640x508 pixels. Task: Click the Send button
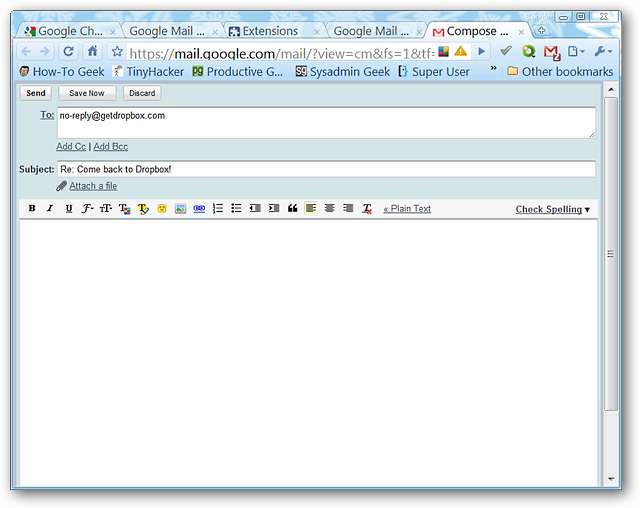(36, 93)
